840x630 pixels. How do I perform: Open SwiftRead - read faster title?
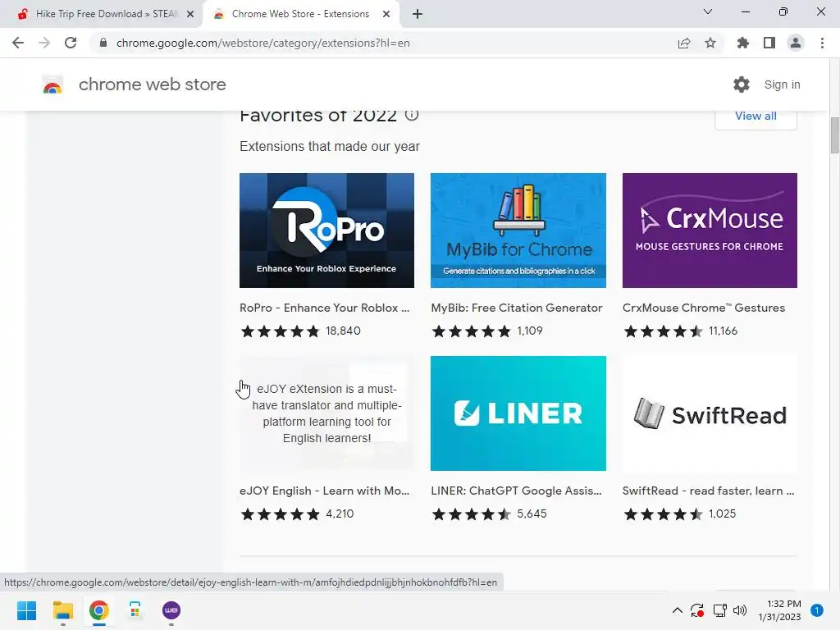point(708,491)
